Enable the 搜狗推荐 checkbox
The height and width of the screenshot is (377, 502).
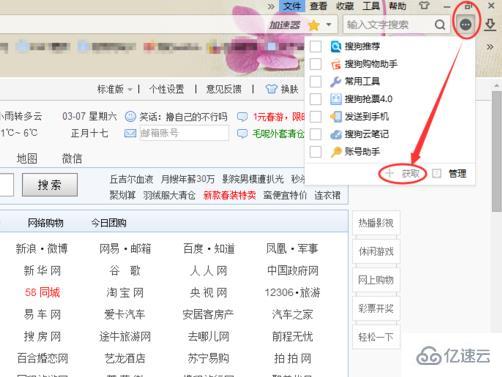[x=316, y=46]
